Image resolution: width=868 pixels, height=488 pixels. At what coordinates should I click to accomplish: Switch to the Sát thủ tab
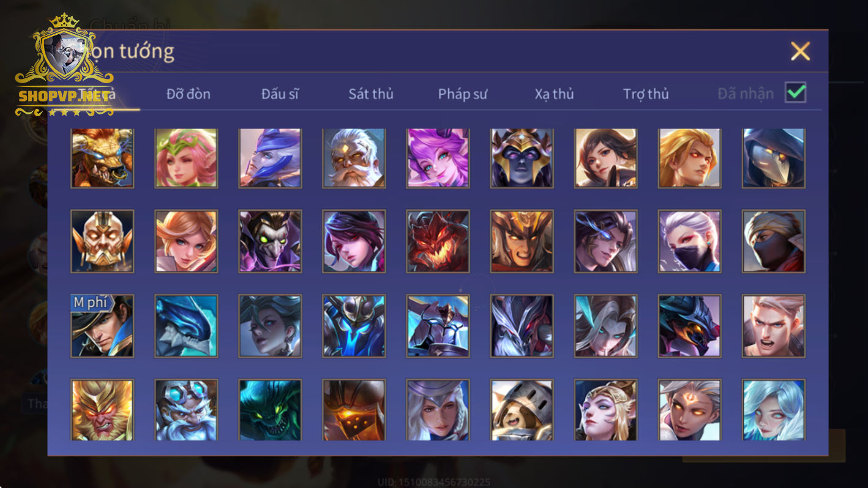[371, 94]
